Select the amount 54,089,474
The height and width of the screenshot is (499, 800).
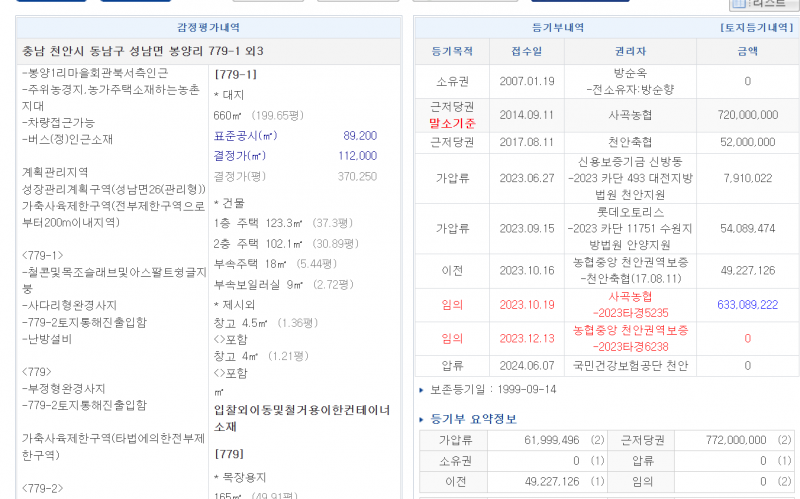[x=747, y=228]
